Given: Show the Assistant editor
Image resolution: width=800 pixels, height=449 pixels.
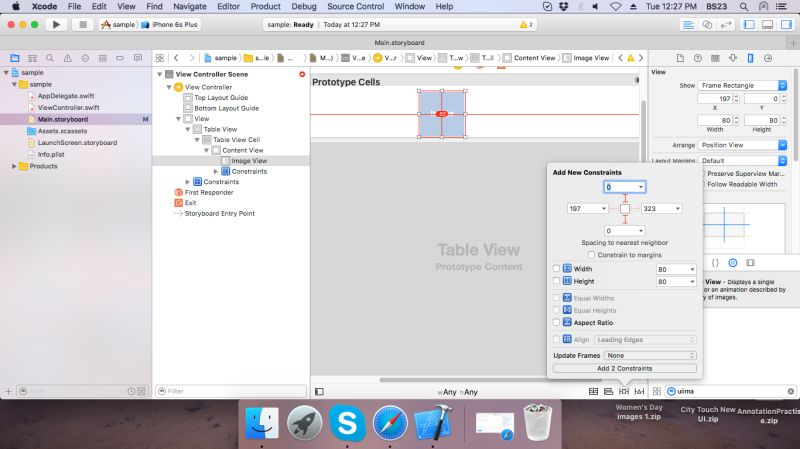Looking at the screenshot, I should click(707, 24).
